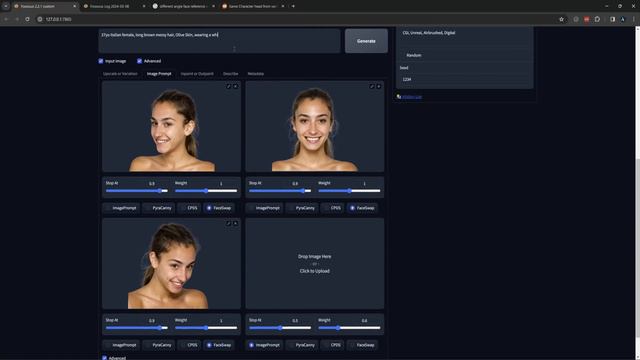Click the address bar URL 127.0.0.1:7865
Image resolution: width=640 pixels, height=360 pixels.
point(58,19)
